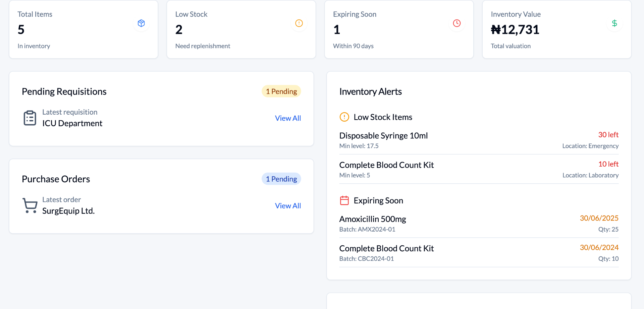
Task: Click batch CBC2024-01 expiring entry
Action: pyautogui.click(x=366, y=258)
